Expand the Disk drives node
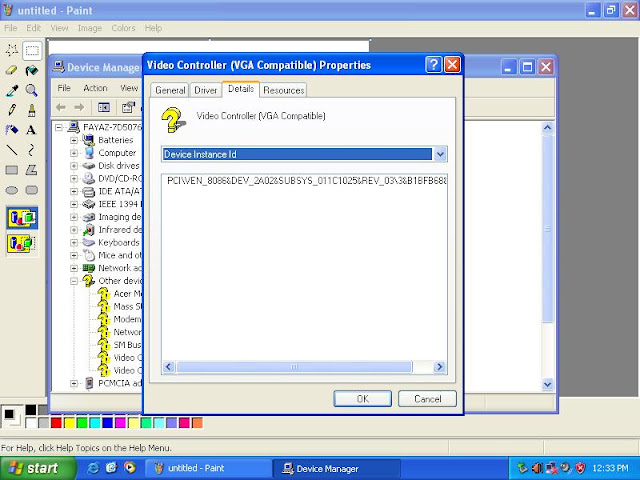 74,166
